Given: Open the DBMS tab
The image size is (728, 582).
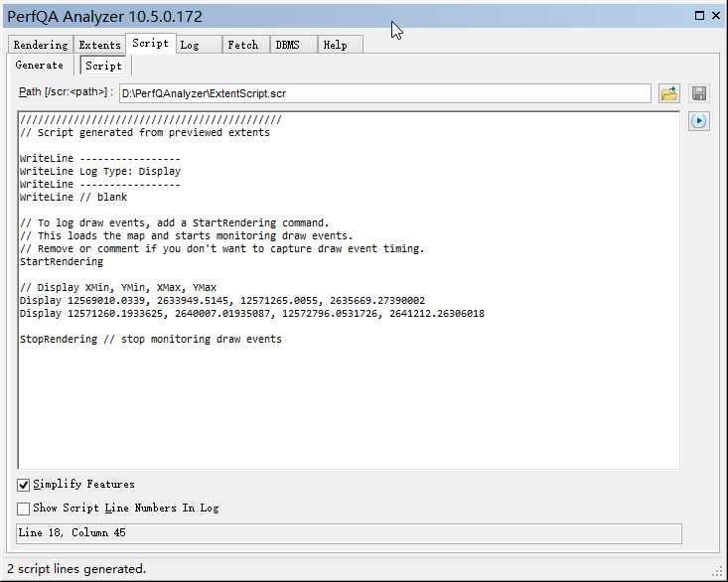Looking at the screenshot, I should tap(293, 45).
